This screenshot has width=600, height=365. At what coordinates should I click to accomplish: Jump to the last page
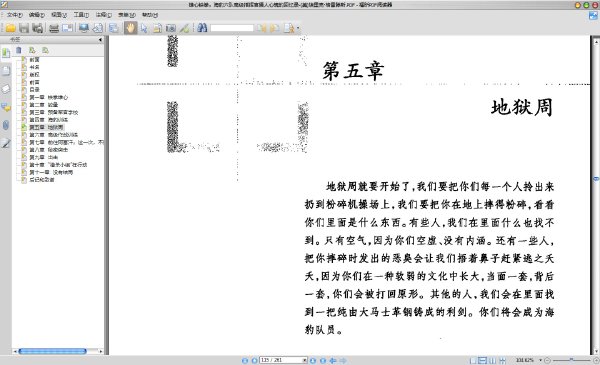[x=323, y=360]
